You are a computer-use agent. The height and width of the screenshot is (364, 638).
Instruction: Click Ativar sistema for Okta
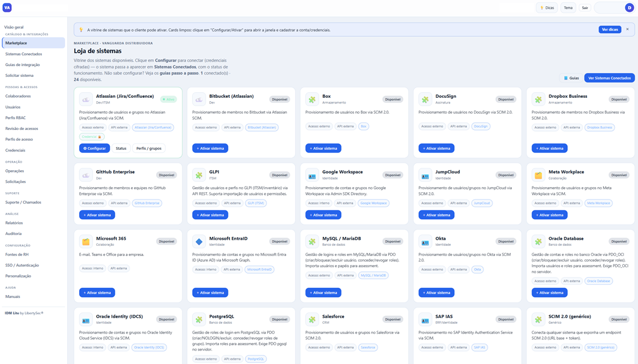click(x=436, y=292)
